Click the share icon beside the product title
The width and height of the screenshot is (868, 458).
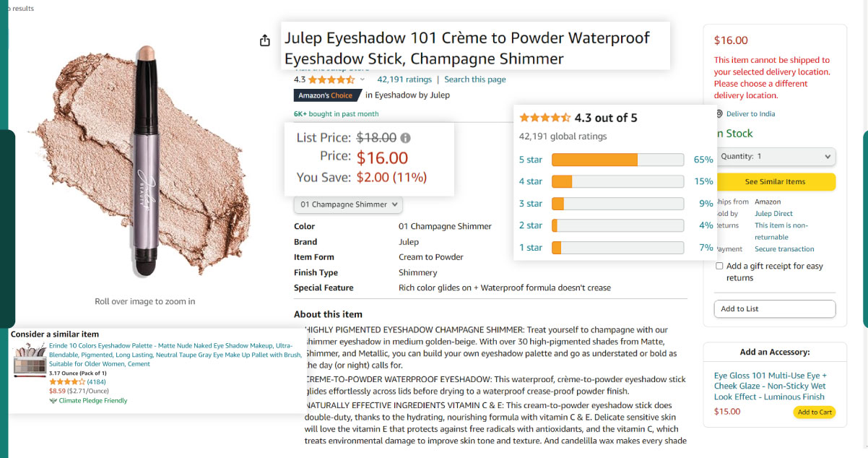click(x=265, y=40)
